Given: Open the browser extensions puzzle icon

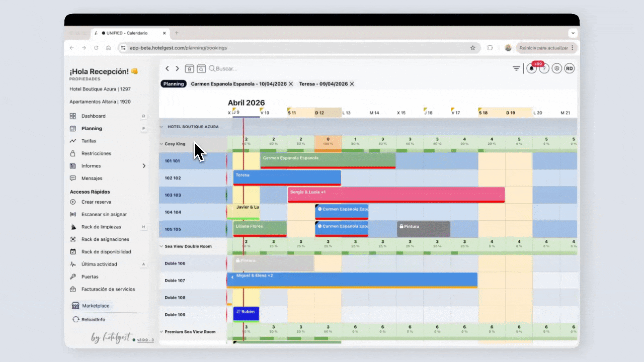Looking at the screenshot, I should pyautogui.click(x=490, y=48).
